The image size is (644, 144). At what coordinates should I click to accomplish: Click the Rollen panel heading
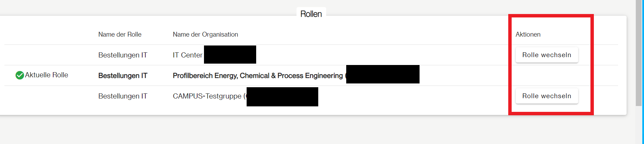coord(311,14)
